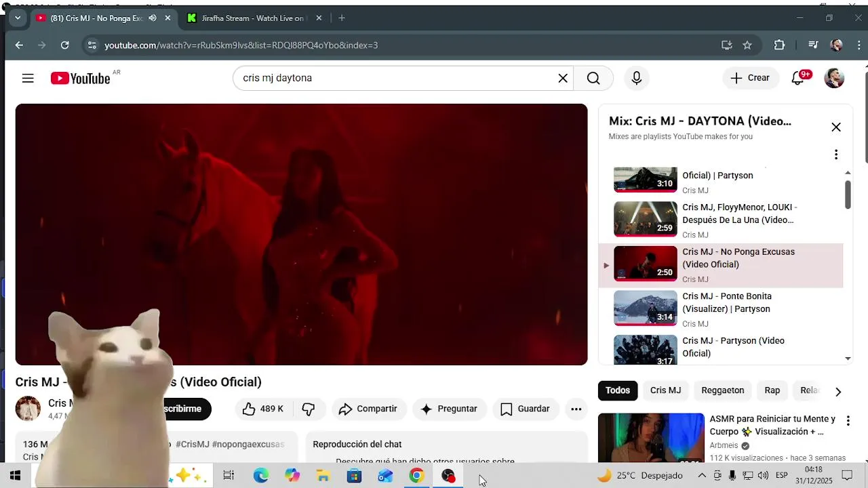View site information in the address bar
This screenshot has height=488, width=868.
click(92, 45)
